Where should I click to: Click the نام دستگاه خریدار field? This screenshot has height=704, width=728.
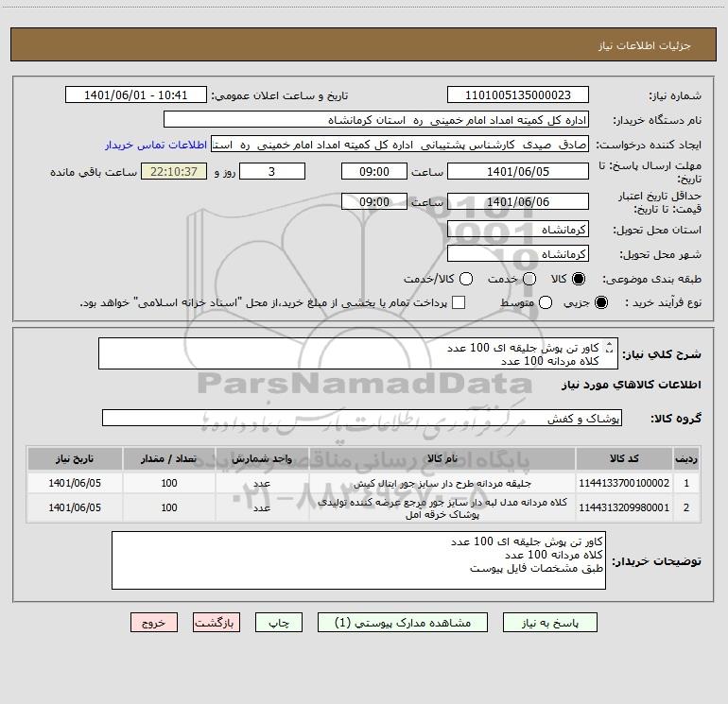376,120
